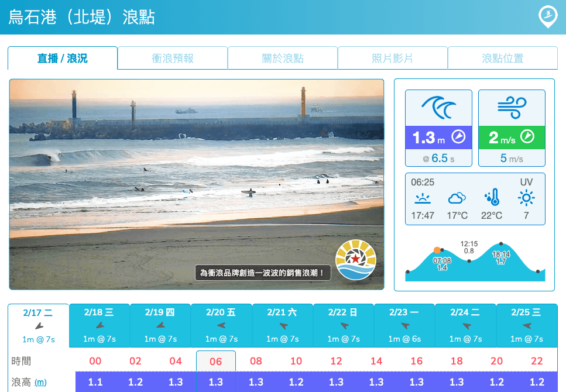
Task: Click the wave direction compass icon
Action: click(x=458, y=137)
